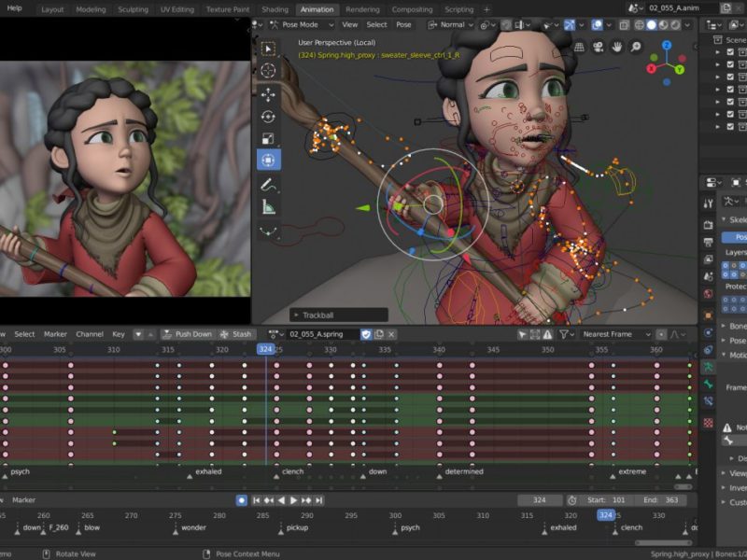Click the Stash button

click(x=236, y=334)
